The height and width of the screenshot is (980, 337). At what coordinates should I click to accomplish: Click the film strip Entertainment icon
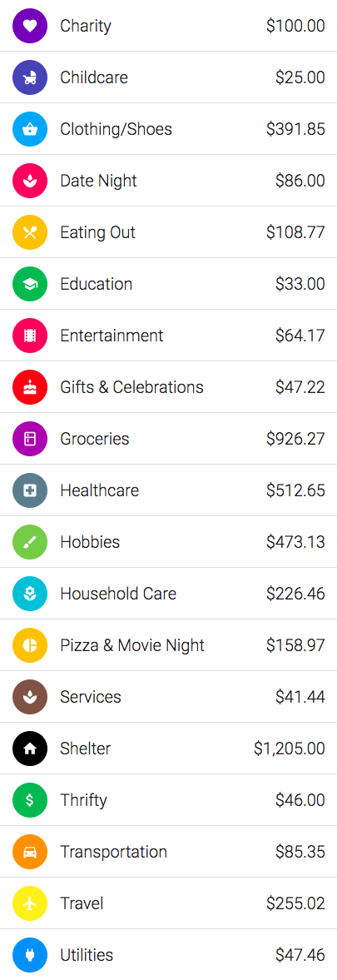pyautogui.click(x=30, y=336)
